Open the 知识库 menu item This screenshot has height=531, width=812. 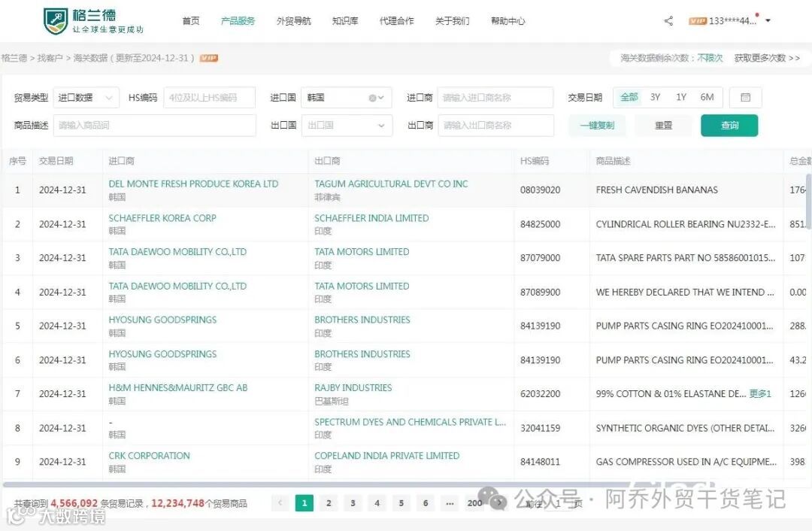345,21
